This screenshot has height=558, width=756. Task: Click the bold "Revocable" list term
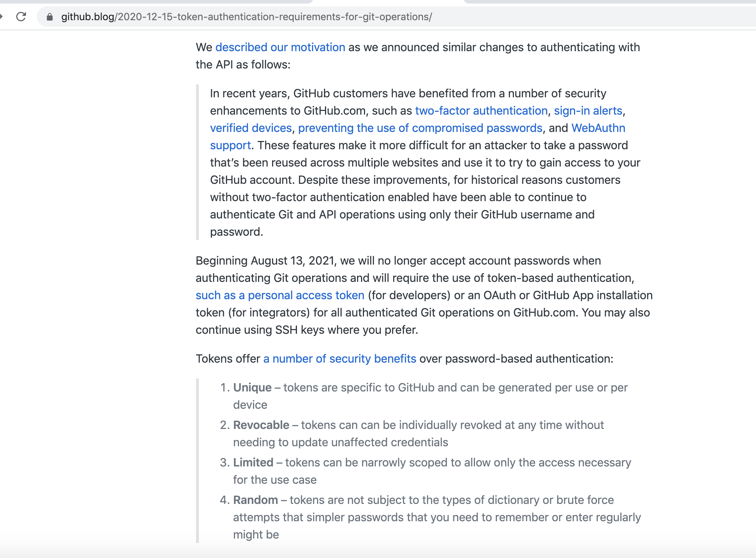coord(261,425)
